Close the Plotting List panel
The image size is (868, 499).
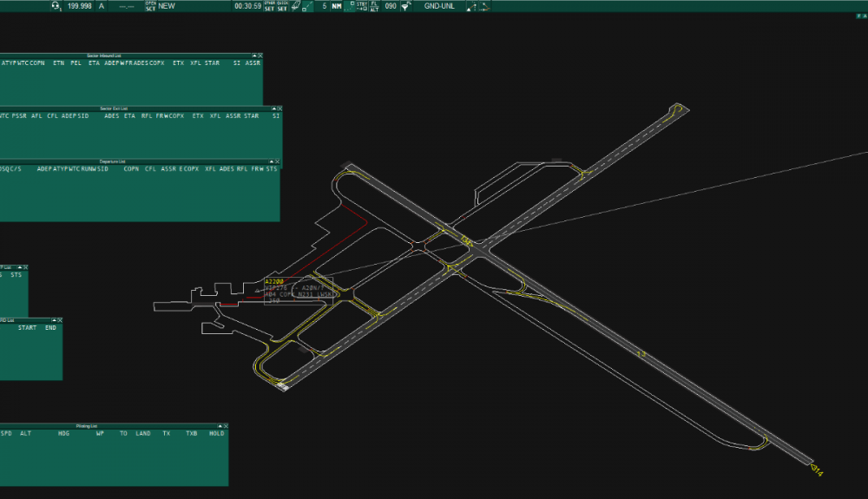pos(225,426)
